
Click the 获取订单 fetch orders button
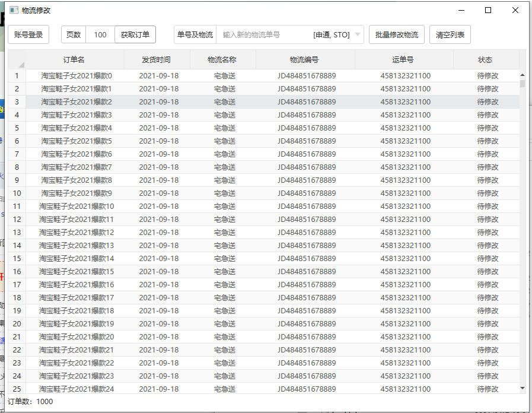coord(135,34)
